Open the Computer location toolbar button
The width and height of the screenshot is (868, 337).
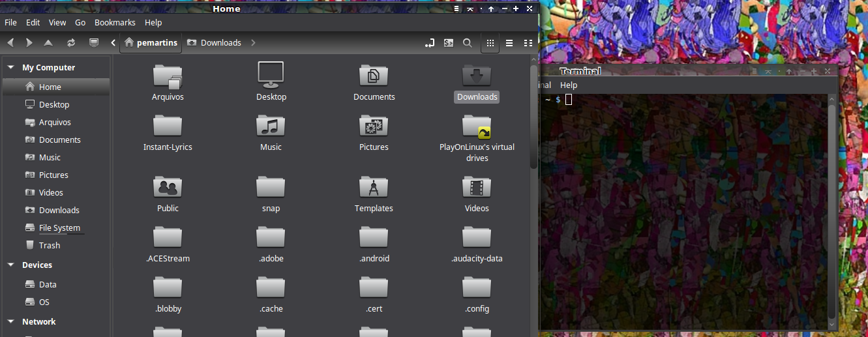pyautogui.click(x=94, y=43)
